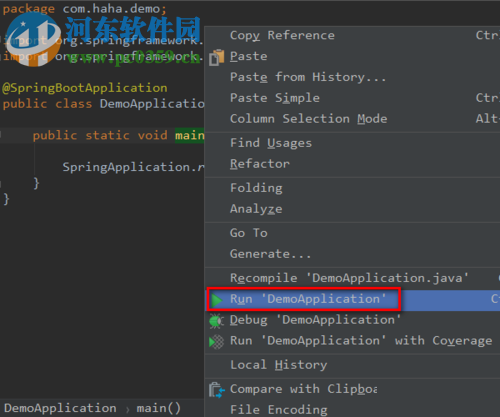
Task: Select Copy Reference from context menu
Action: click(352, 35)
